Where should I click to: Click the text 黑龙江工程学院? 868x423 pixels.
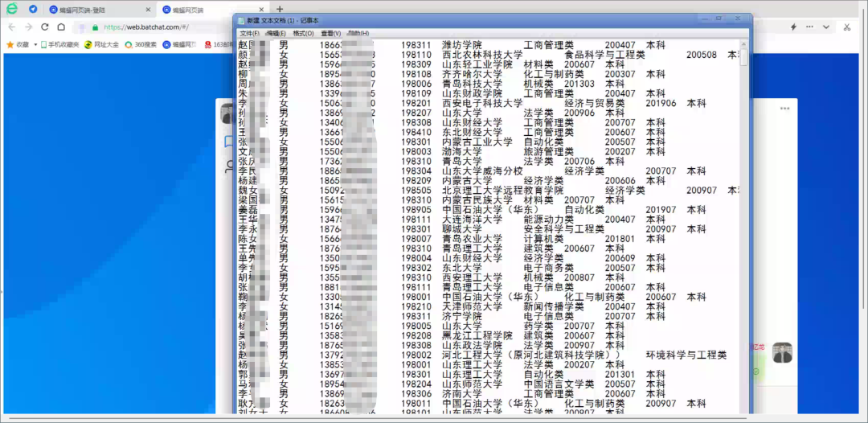[477, 335]
